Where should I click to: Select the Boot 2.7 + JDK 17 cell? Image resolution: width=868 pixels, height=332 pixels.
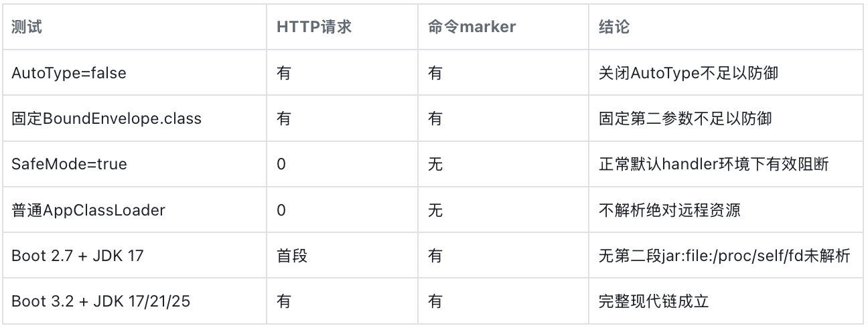tap(135, 255)
